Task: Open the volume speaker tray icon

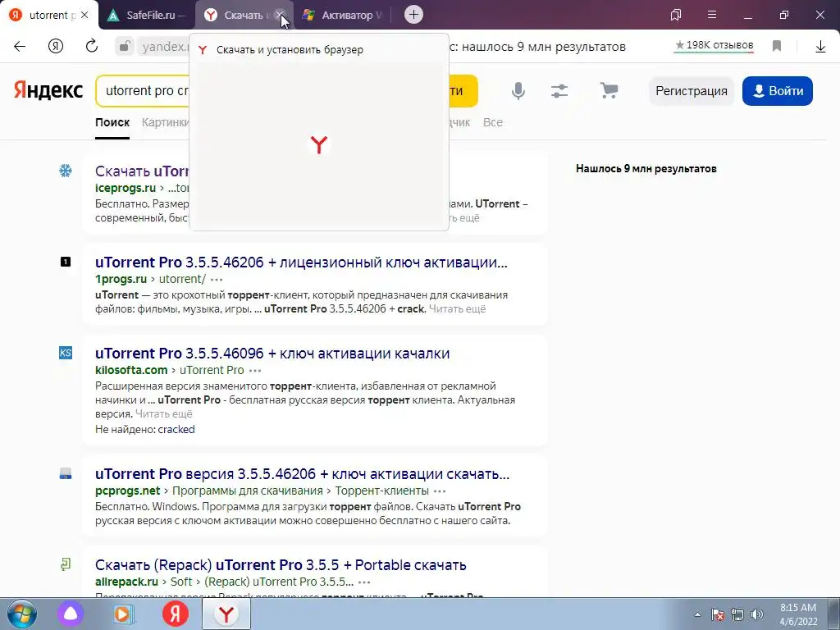Action: [757, 614]
